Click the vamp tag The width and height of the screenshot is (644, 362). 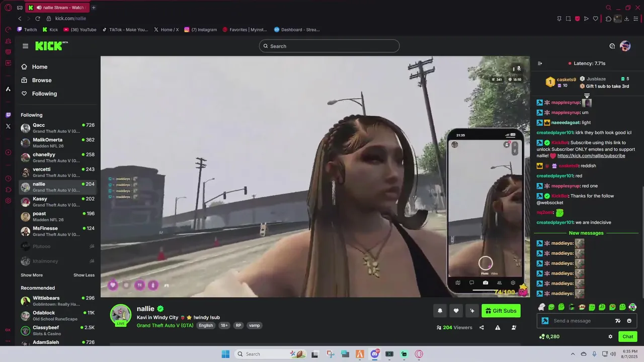tap(255, 325)
